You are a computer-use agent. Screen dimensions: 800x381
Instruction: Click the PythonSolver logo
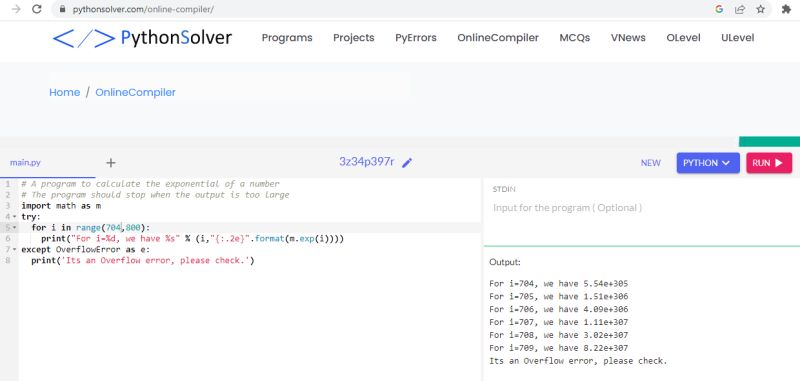point(142,38)
